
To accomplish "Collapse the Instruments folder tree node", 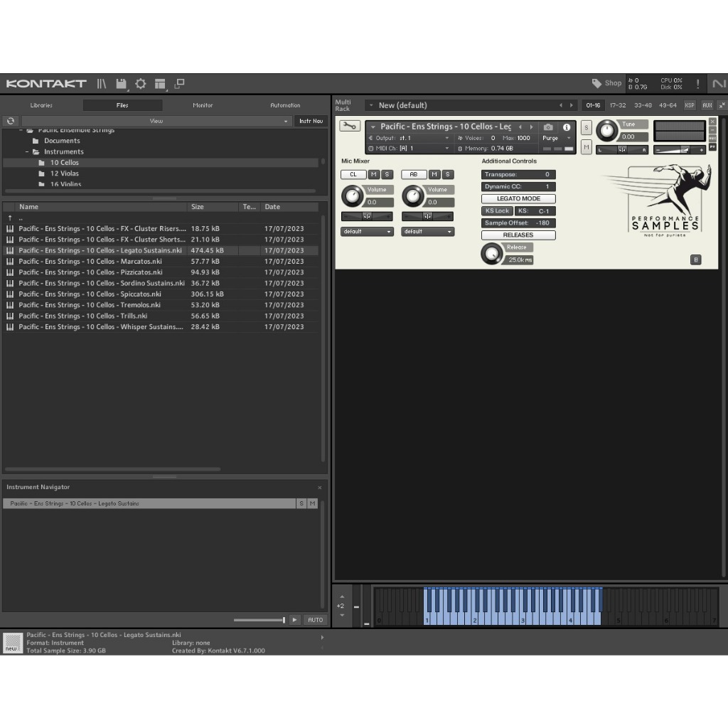I will (x=27, y=152).
